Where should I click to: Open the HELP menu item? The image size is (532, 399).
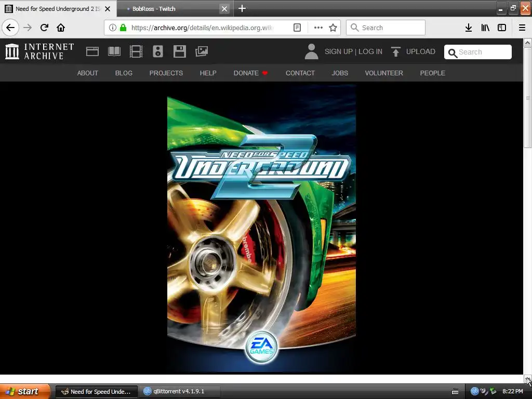coord(208,73)
